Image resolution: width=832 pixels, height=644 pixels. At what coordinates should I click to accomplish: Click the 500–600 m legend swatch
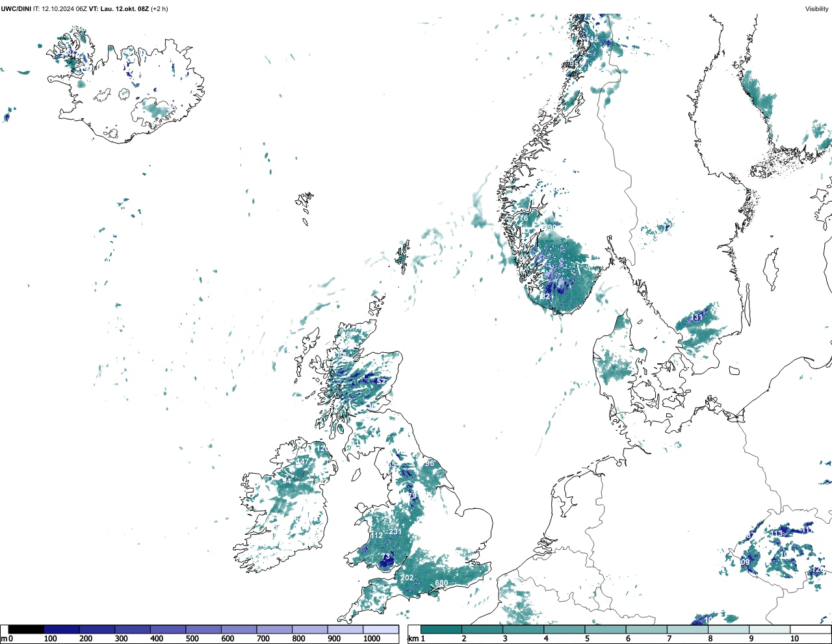[x=203, y=629]
